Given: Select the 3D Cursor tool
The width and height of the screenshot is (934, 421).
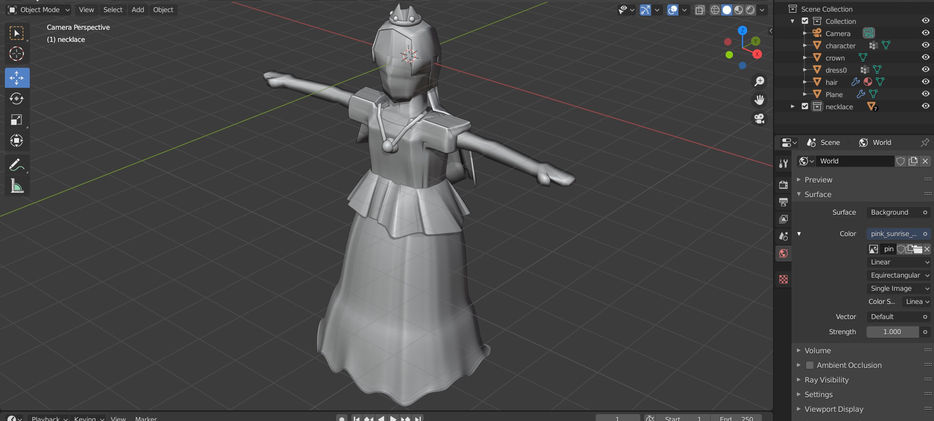Looking at the screenshot, I should pos(17,54).
